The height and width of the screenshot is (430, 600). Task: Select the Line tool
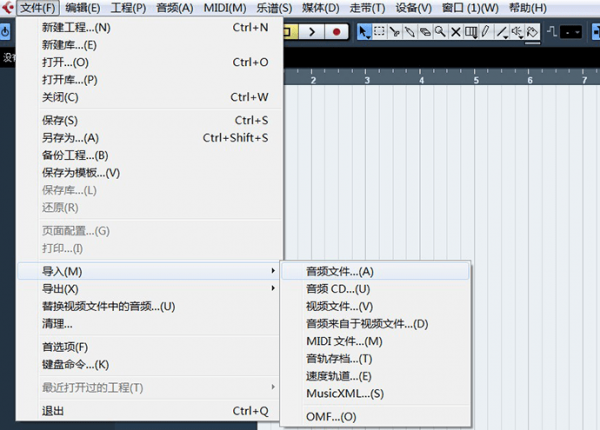[502, 32]
